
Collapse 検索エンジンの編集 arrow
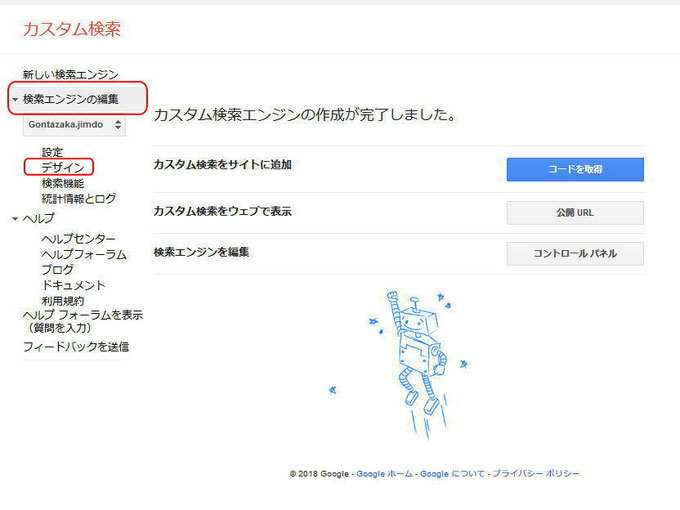(x=15, y=99)
